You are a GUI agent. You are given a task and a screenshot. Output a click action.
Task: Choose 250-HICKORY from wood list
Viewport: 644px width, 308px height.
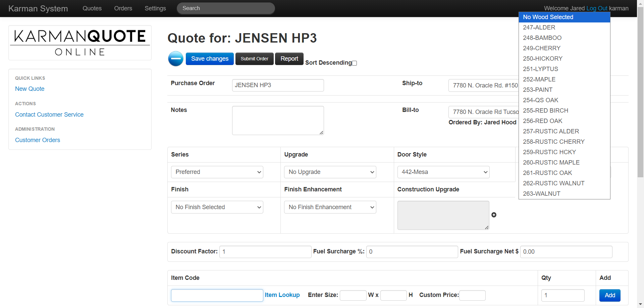(565, 59)
